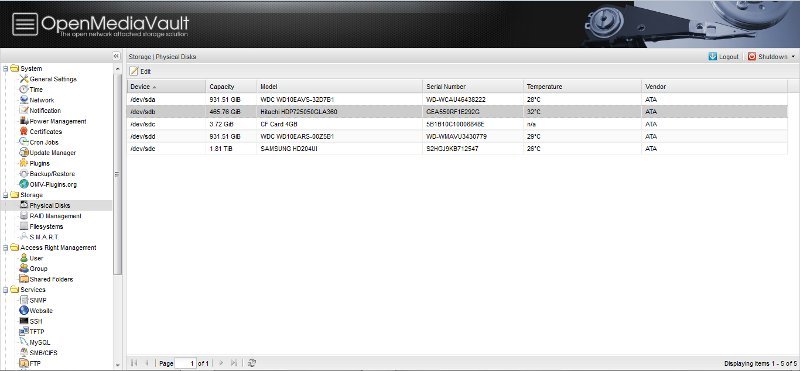Select the Network icon in sidebar
This screenshot has width=800, height=371.
pos(23,100)
